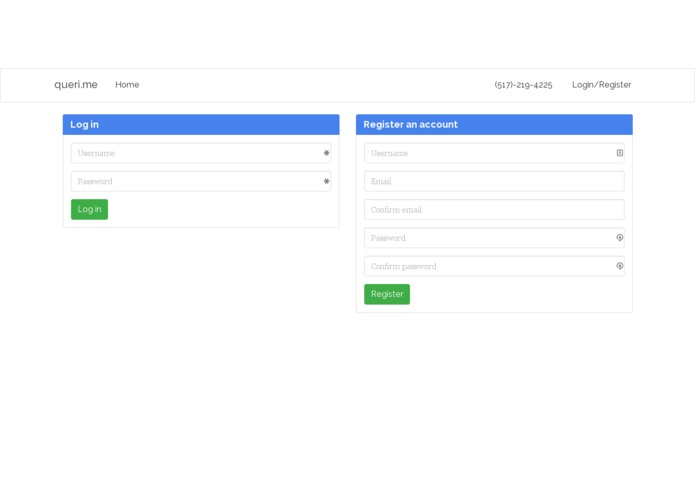Screen dimensions: 695x494
Task: Focus the Confirm password field
Action: click(x=494, y=266)
